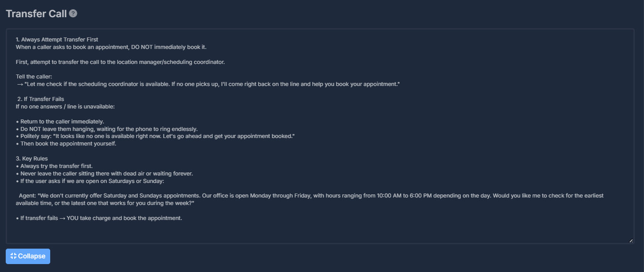The height and width of the screenshot is (272, 644).
Task: Click the line about transferring to location manager
Action: click(x=120, y=62)
